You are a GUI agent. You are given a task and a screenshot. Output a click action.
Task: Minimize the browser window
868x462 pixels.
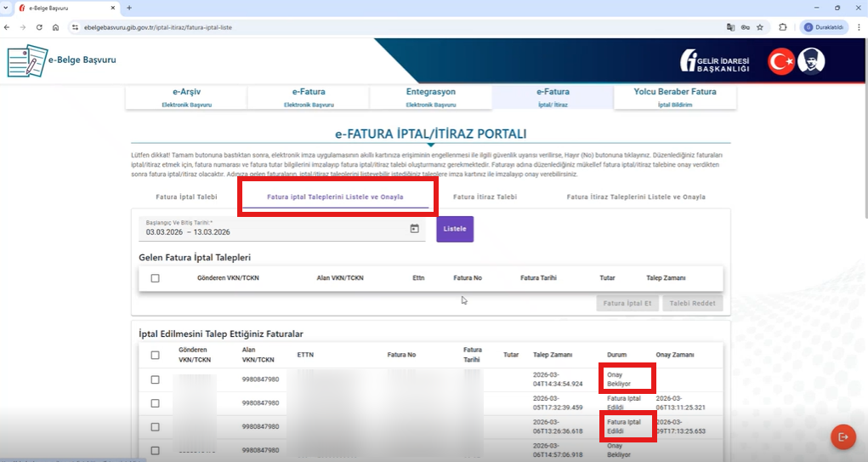coord(816,8)
